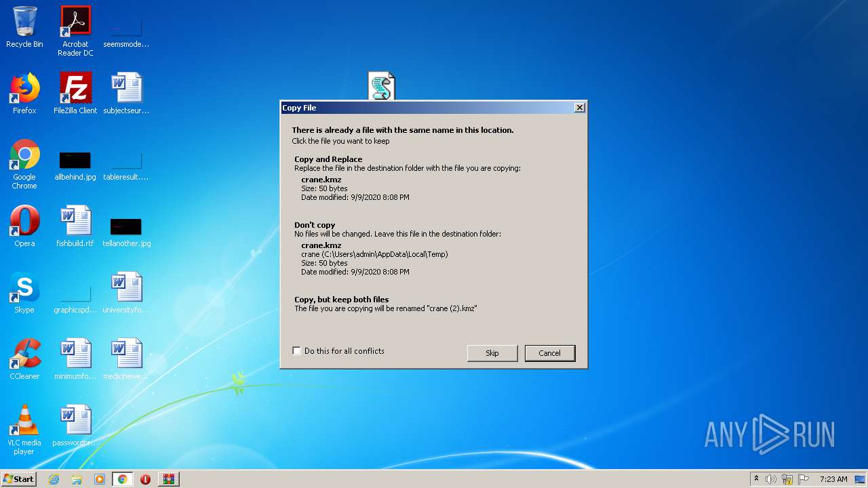Select passwordpr Word document
Viewport: 868px width, 488px height.
tap(75, 426)
